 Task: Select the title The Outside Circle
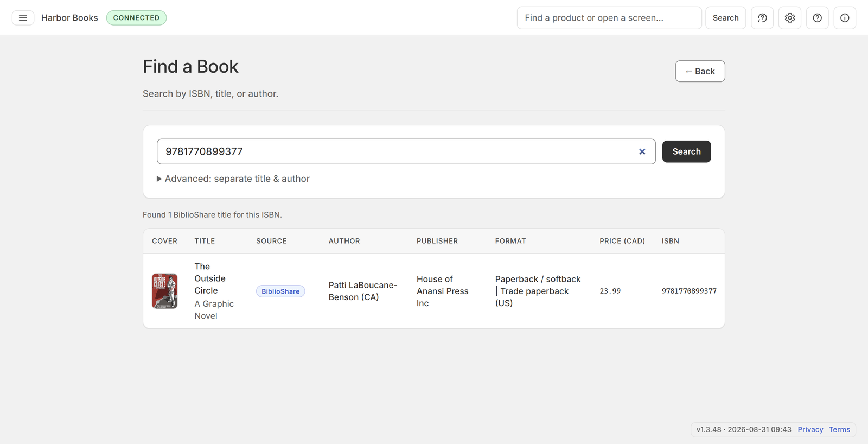[210, 278]
